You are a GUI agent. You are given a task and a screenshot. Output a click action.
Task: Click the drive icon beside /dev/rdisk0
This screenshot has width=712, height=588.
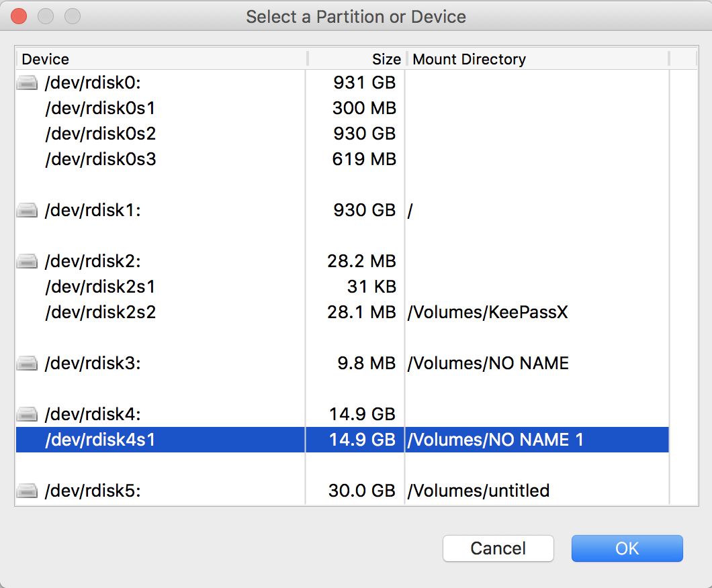[27, 83]
